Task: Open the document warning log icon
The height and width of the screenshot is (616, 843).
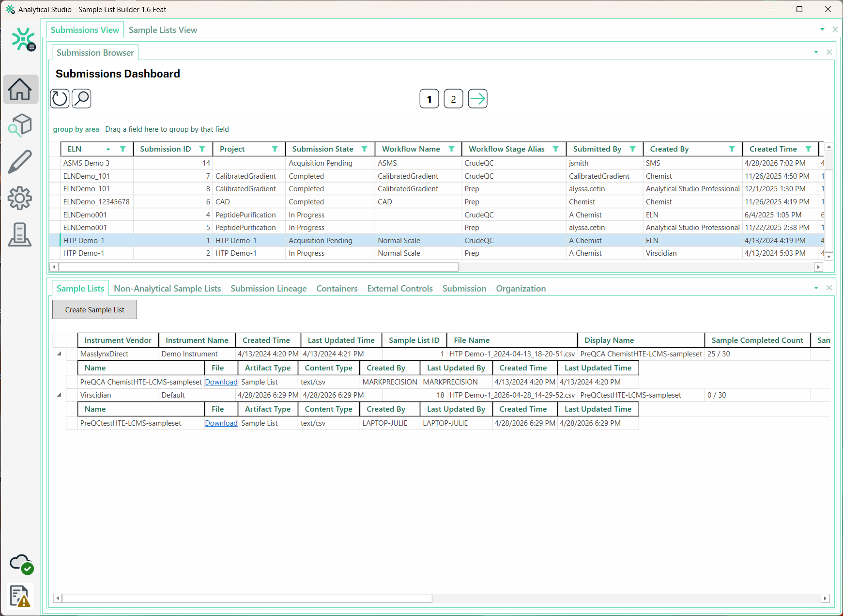Action: click(20, 596)
